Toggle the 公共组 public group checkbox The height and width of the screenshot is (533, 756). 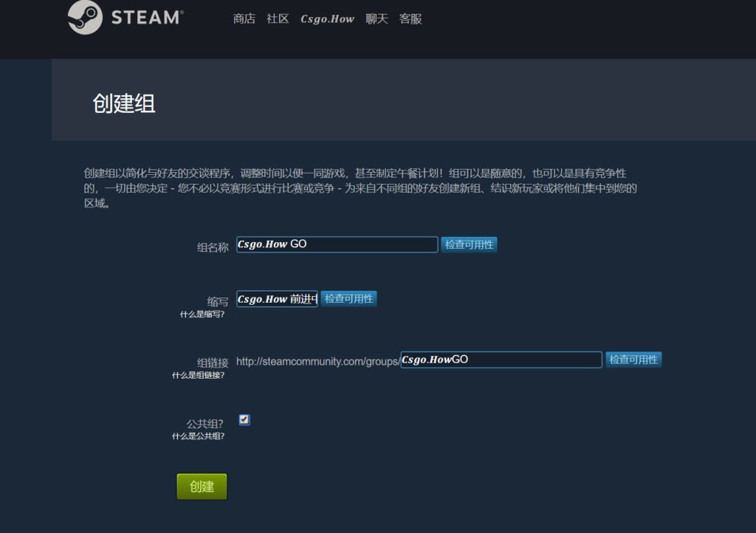(244, 420)
